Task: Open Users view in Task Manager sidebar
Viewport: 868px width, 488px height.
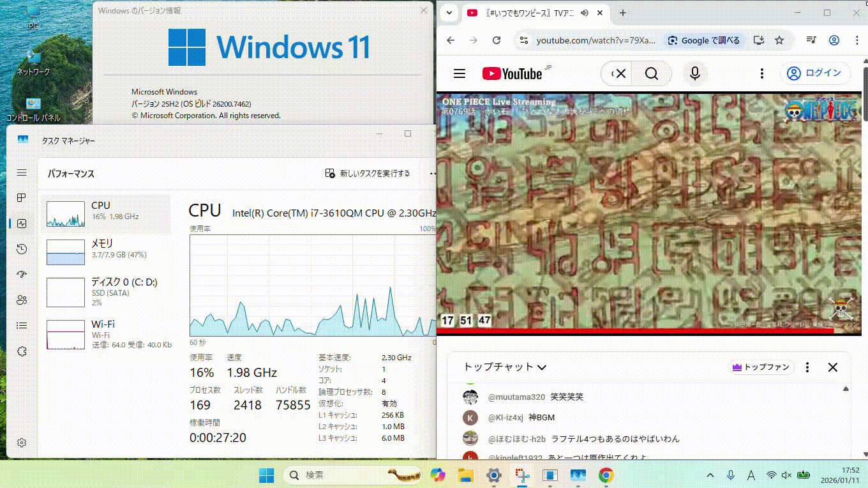Action: tap(21, 300)
